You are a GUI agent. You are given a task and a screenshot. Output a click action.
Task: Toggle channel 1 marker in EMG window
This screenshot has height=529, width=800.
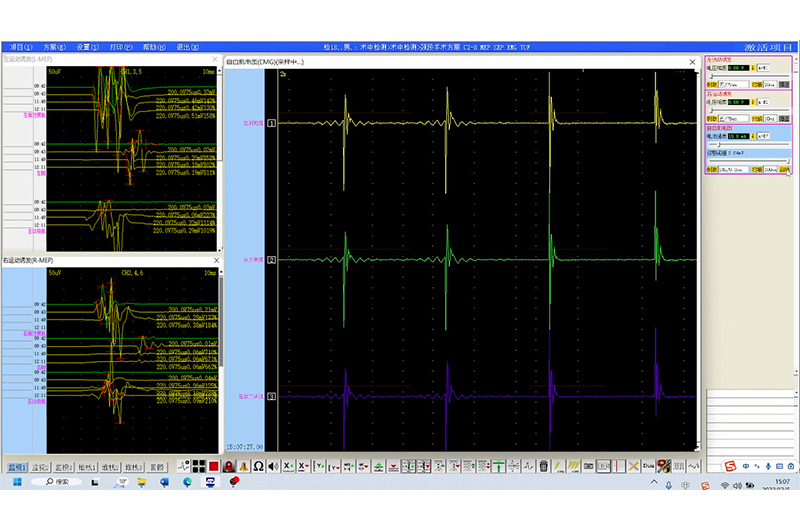pyautogui.click(x=271, y=121)
